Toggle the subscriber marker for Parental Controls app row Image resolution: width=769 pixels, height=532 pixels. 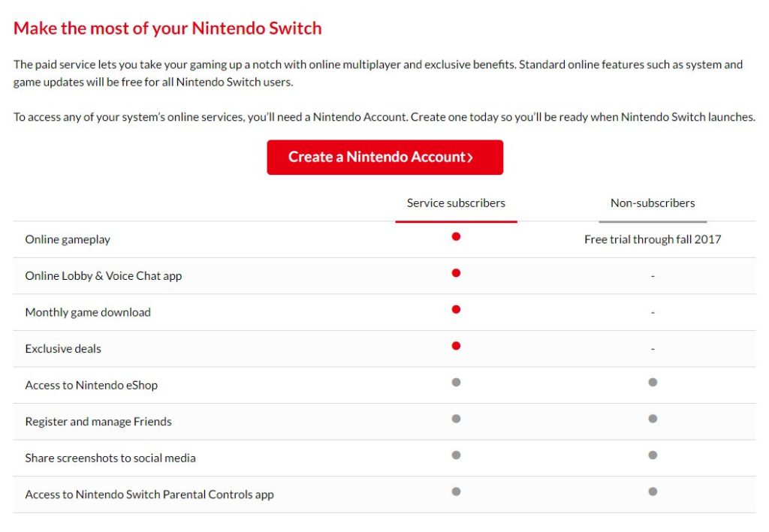[455, 491]
